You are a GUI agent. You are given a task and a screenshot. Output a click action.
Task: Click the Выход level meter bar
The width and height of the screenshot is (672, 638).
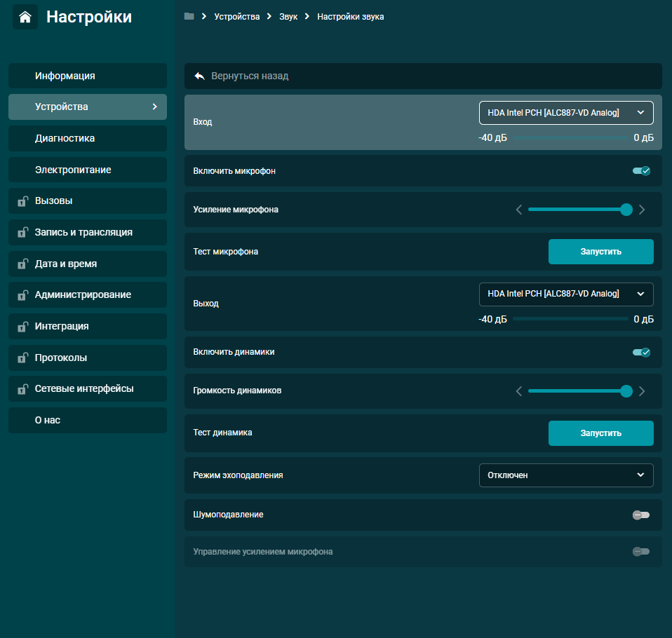click(x=570, y=319)
